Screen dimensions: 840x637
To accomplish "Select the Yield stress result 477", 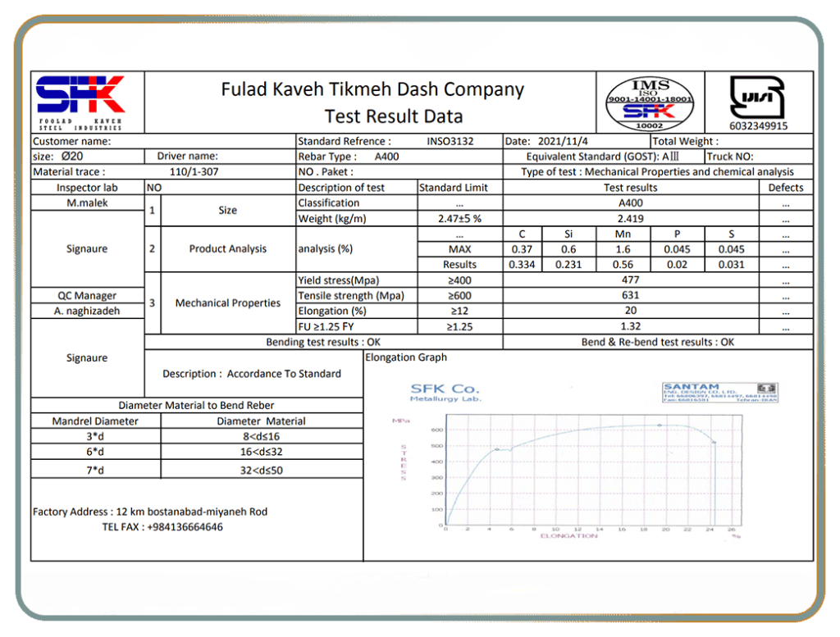I will point(630,280).
